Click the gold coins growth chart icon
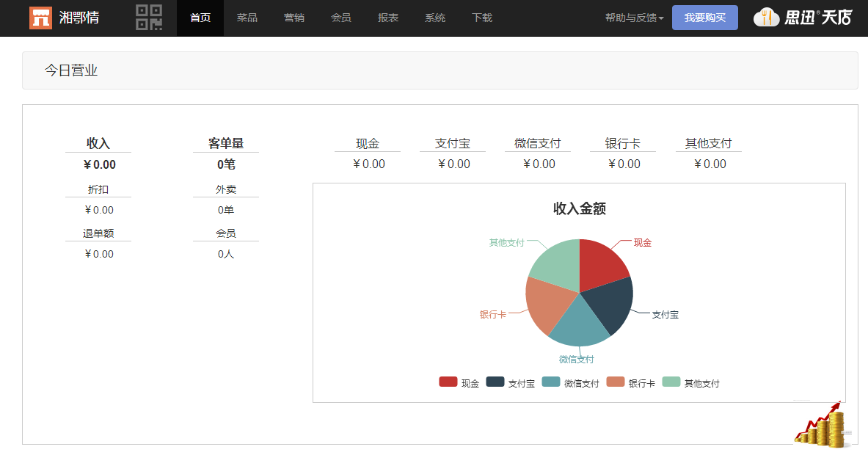This screenshot has width=868, height=466. point(823,424)
